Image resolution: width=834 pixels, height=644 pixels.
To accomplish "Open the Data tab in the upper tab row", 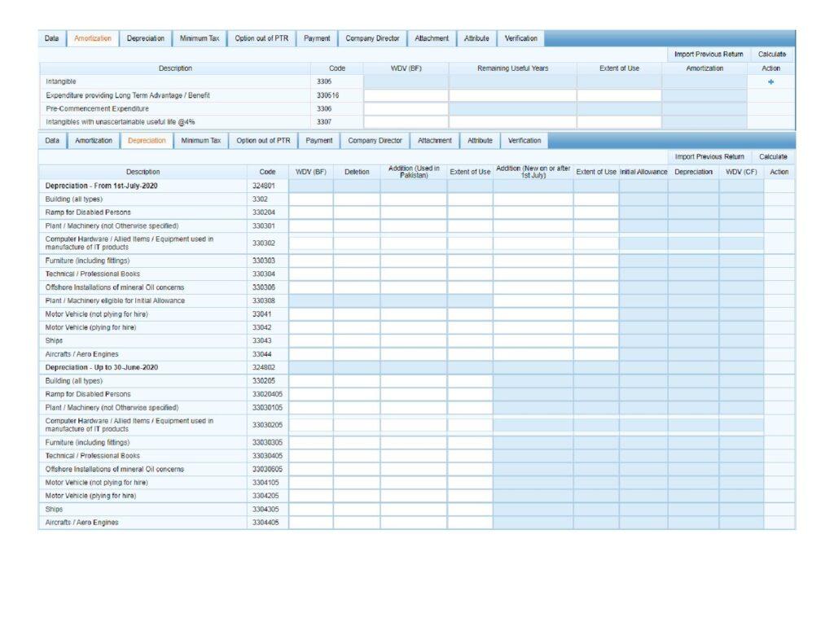I will (x=51, y=38).
